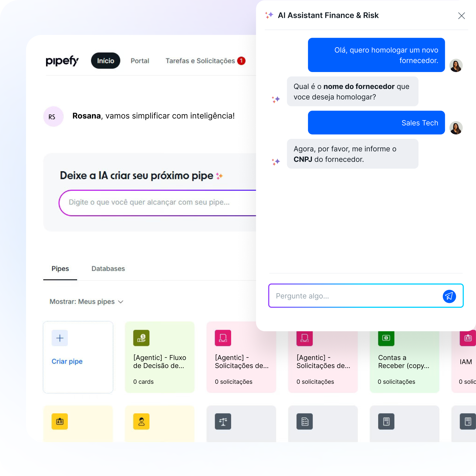476x476 pixels.
Task: Send the message with paper plane button
Action: [x=449, y=296]
